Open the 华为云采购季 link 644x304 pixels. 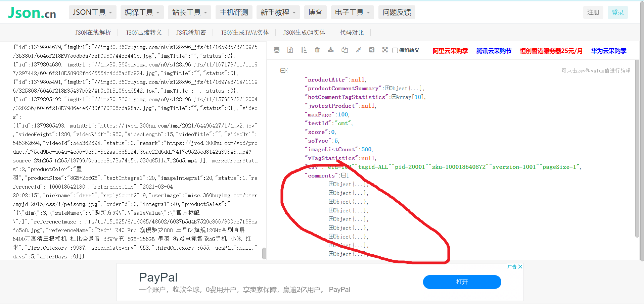coord(609,51)
